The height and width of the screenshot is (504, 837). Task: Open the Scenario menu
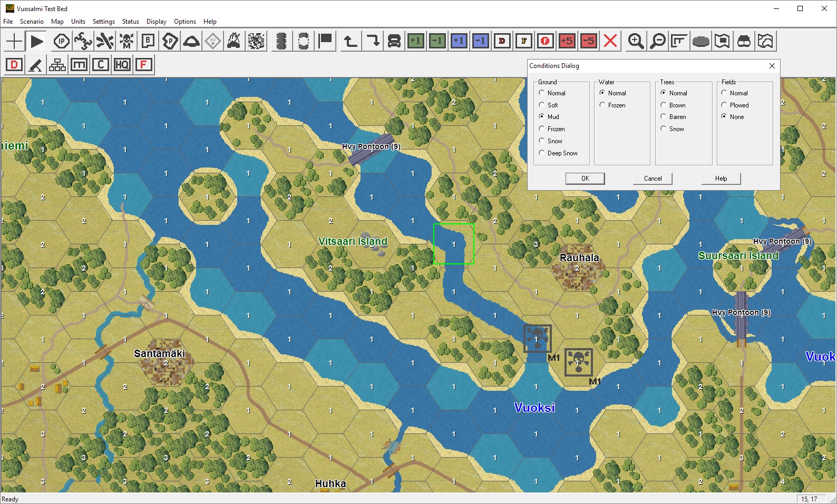pos(32,22)
